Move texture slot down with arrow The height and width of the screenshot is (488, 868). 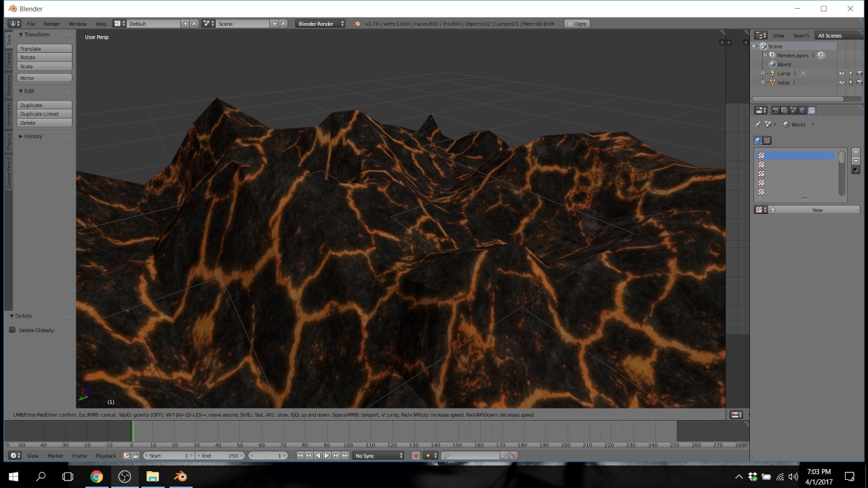click(x=856, y=161)
